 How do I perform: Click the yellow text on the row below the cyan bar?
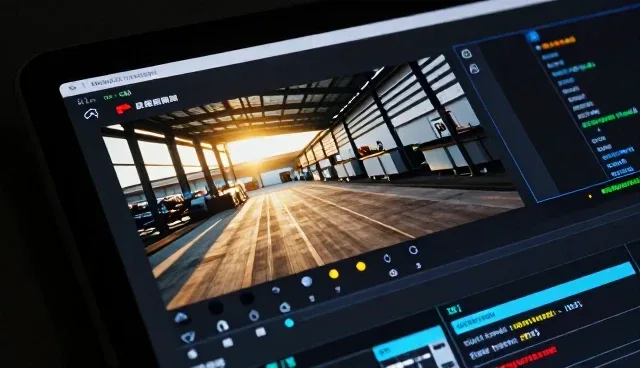click(533, 321)
